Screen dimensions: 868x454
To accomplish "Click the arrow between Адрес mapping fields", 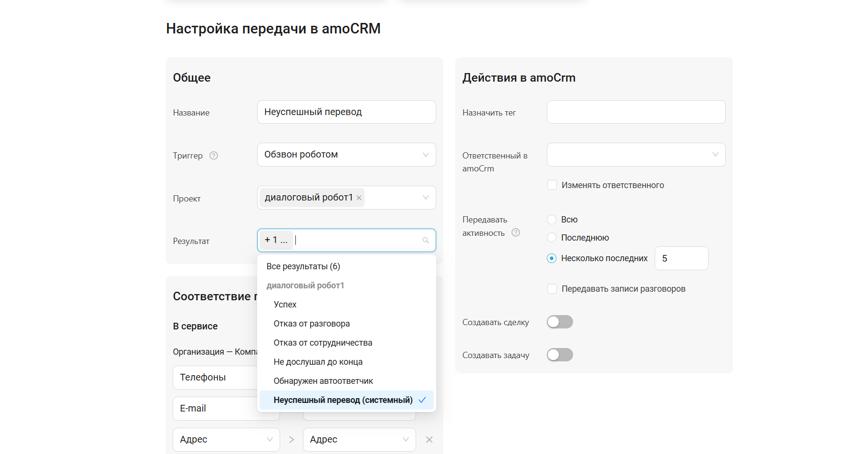I will click(x=291, y=440).
